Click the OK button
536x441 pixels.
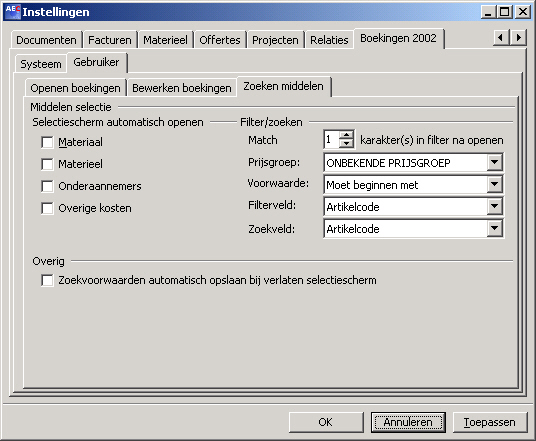click(x=325, y=422)
